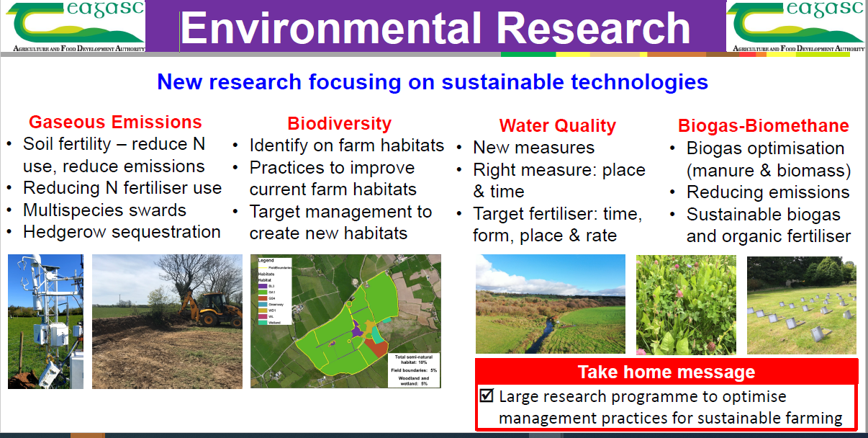The width and height of the screenshot is (868, 438).
Task: Select the stream through green field photo
Action: coord(551,304)
